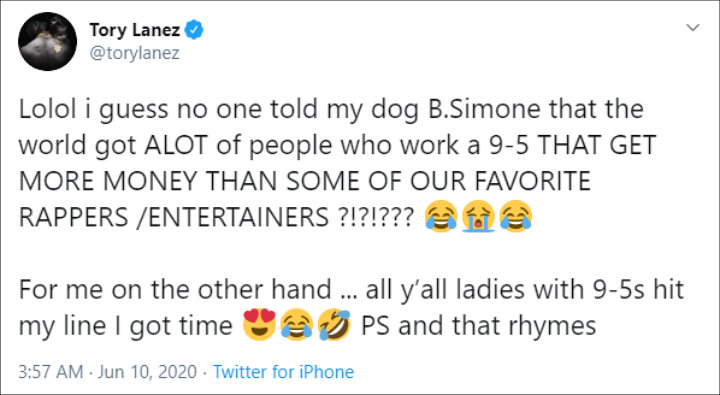Viewport: 720px width, 395px height.
Task: Open Tory Lanez's profile picture
Action: [47, 41]
